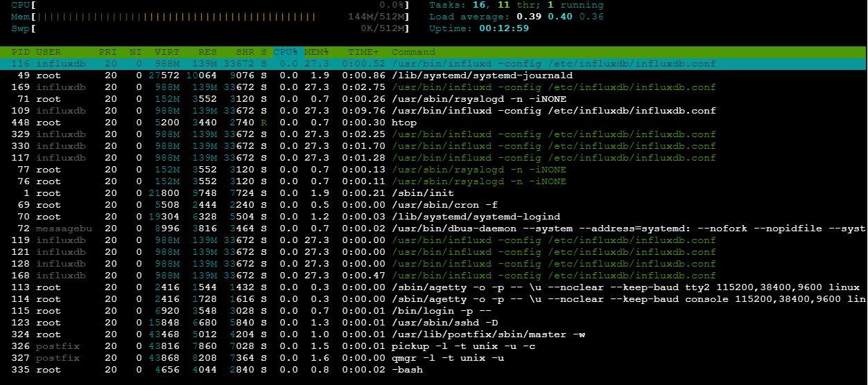The width and height of the screenshot is (868, 385).
Task: Select influxd thread row PID 128
Action: [x=433, y=264]
